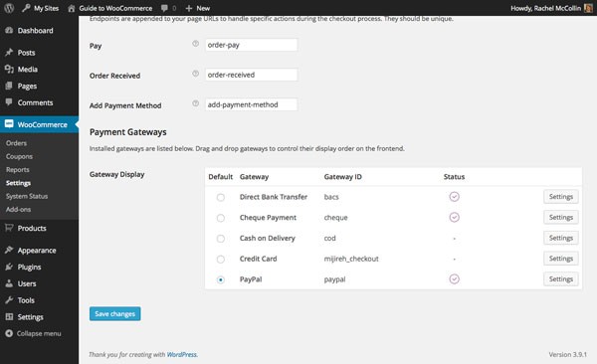The image size is (597, 364).
Task: Open Settings for Cheque Payment gateway
Action: pyautogui.click(x=561, y=218)
